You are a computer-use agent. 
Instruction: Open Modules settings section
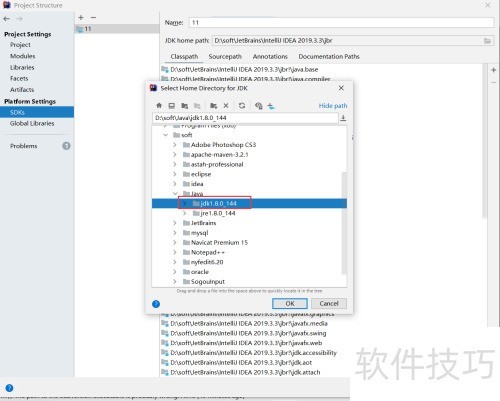click(22, 56)
